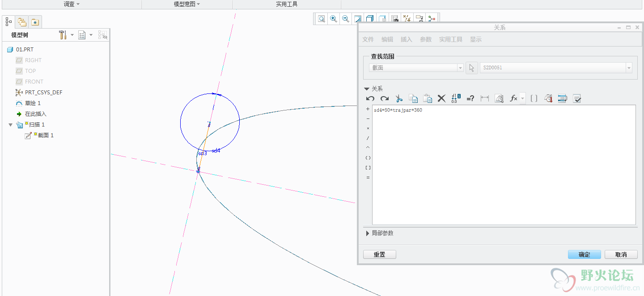Click the refit zoom icon in graphics toolbar
Viewport: 644px width, 296px height.
[x=322, y=18]
